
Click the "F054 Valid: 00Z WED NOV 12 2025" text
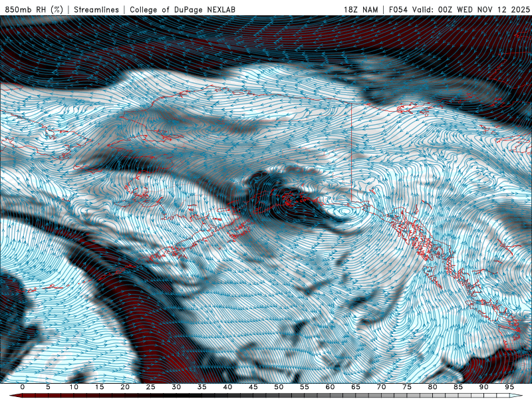[x=460, y=9]
